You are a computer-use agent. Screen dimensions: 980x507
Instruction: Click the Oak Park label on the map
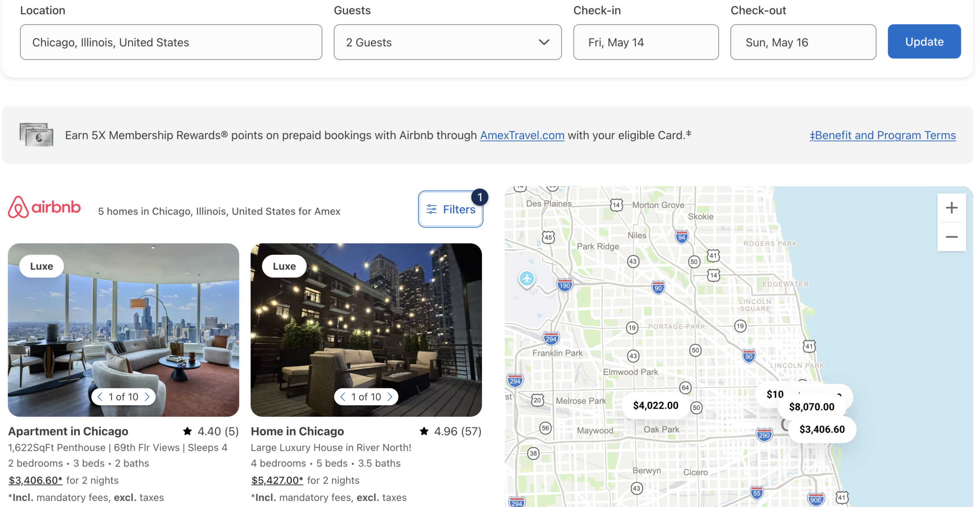[x=661, y=429]
